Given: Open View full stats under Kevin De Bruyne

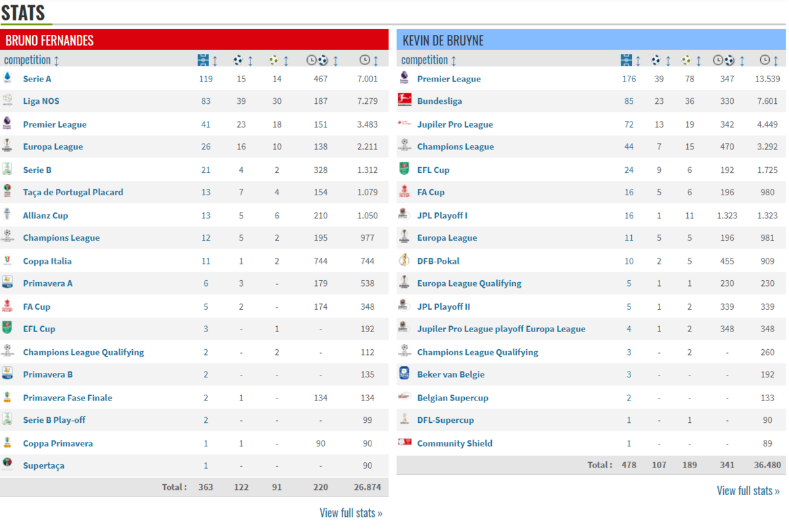Looking at the screenshot, I should (748, 491).
